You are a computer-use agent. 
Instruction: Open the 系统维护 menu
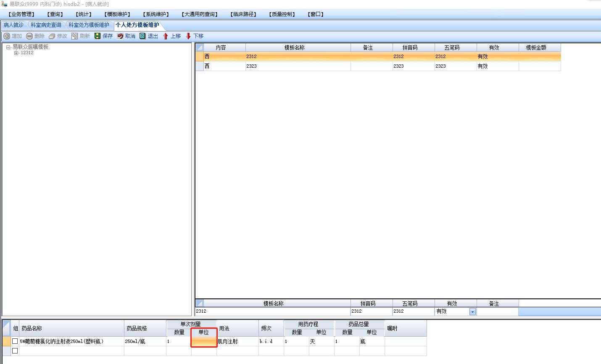(x=156, y=14)
